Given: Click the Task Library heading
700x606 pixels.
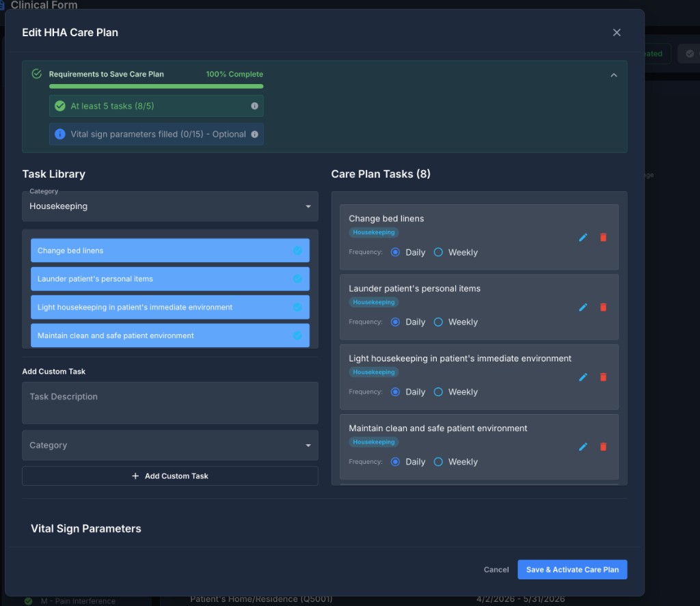Looking at the screenshot, I should click(x=53, y=174).
